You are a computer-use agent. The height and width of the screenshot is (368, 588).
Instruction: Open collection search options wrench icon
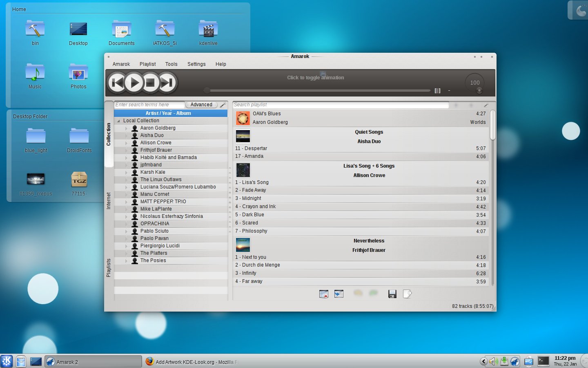pos(223,105)
